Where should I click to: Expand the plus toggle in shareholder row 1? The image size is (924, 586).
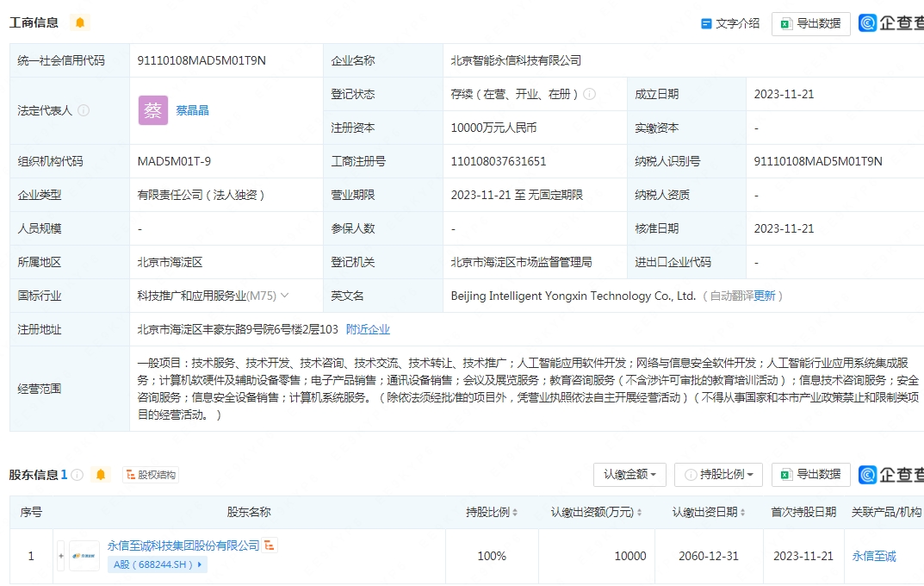pyautogui.click(x=60, y=555)
